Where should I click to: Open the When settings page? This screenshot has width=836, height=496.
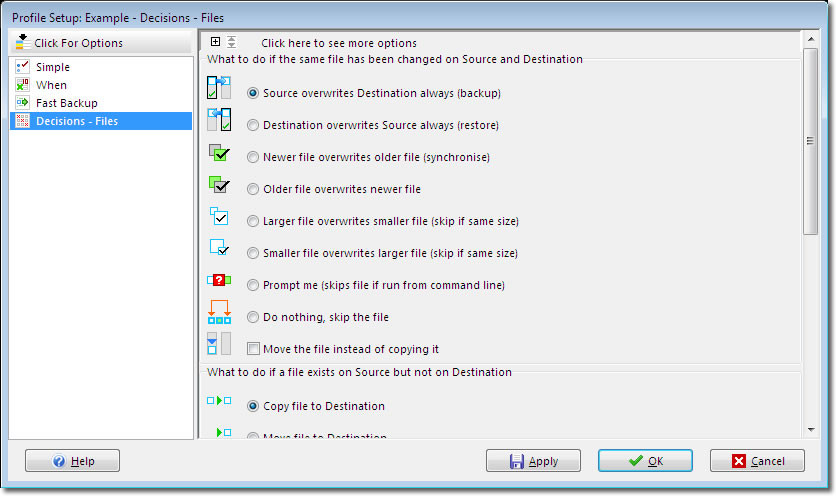pyautogui.click(x=101, y=85)
